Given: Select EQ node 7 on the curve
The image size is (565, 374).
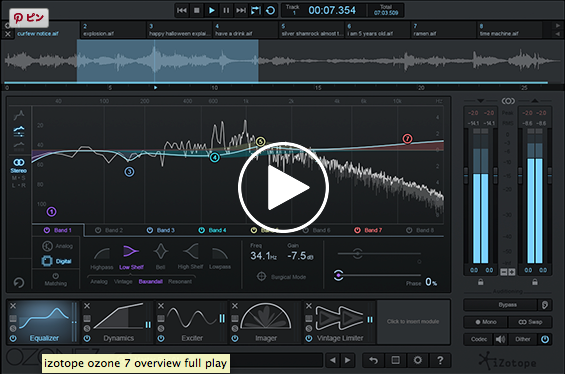Looking at the screenshot, I should tap(407, 138).
